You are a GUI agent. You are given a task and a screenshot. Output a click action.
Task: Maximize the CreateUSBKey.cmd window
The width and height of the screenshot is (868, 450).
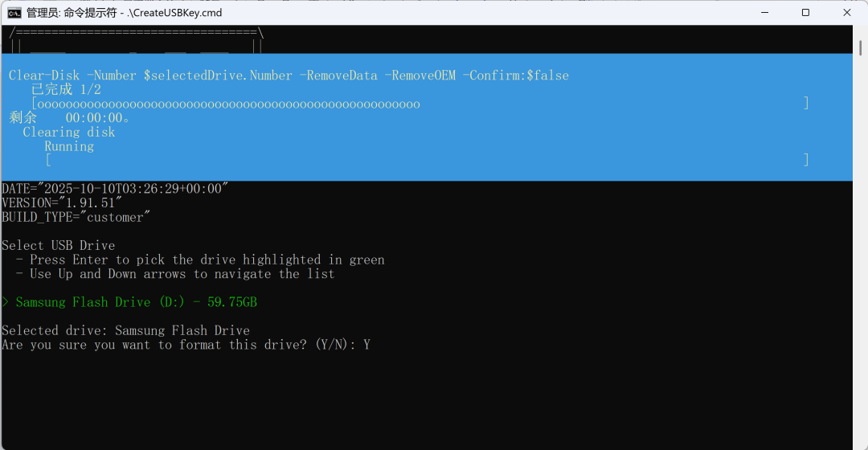click(x=805, y=12)
